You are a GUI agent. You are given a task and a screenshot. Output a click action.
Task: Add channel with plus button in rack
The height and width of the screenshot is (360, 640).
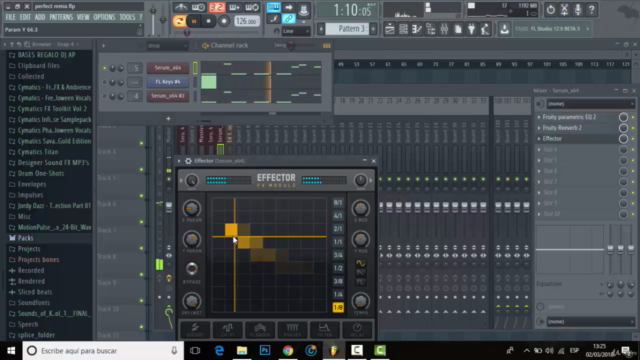click(168, 118)
